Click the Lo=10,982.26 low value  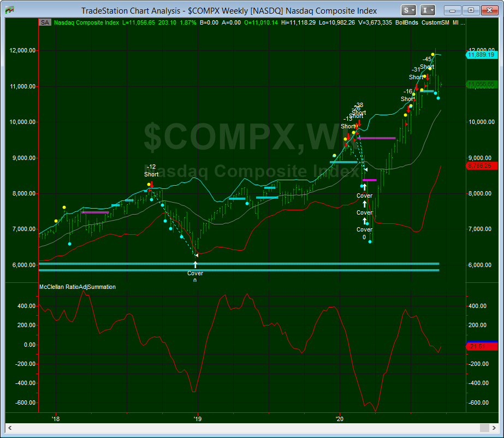tap(337, 22)
